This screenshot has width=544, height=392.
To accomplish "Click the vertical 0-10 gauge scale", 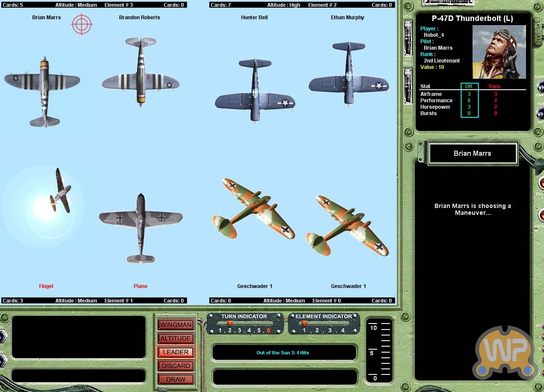I will (379, 351).
